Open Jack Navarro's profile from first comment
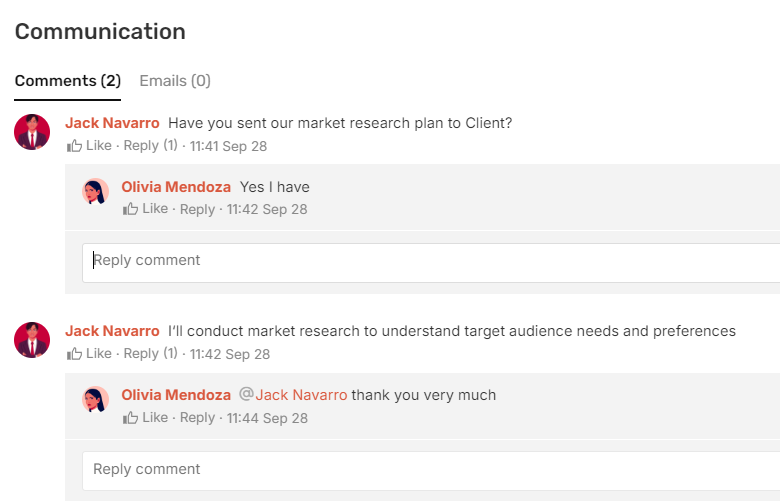The width and height of the screenshot is (780, 501). [112, 123]
